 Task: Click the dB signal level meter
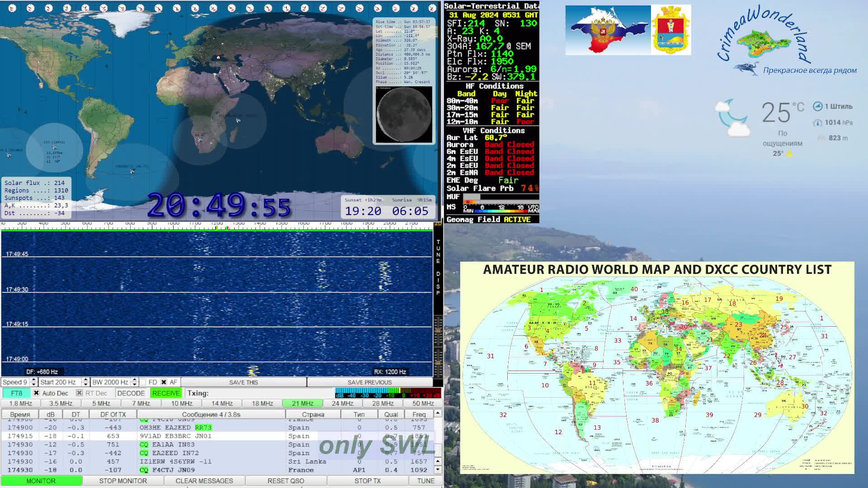point(387,393)
